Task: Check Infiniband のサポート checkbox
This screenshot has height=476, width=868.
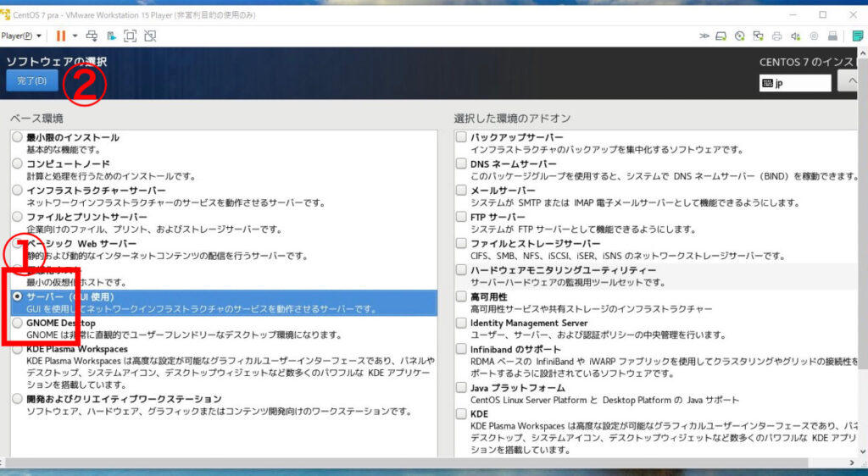Action: pyautogui.click(x=461, y=349)
